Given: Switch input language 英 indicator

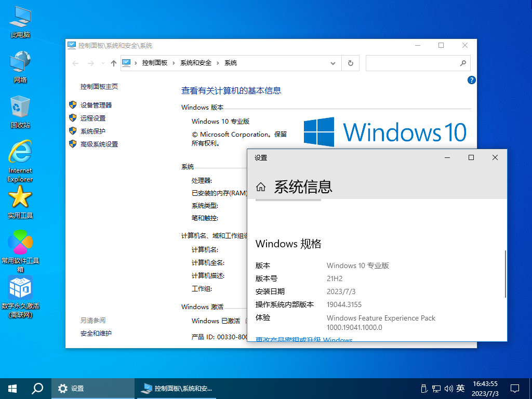Looking at the screenshot, I should tap(460, 388).
